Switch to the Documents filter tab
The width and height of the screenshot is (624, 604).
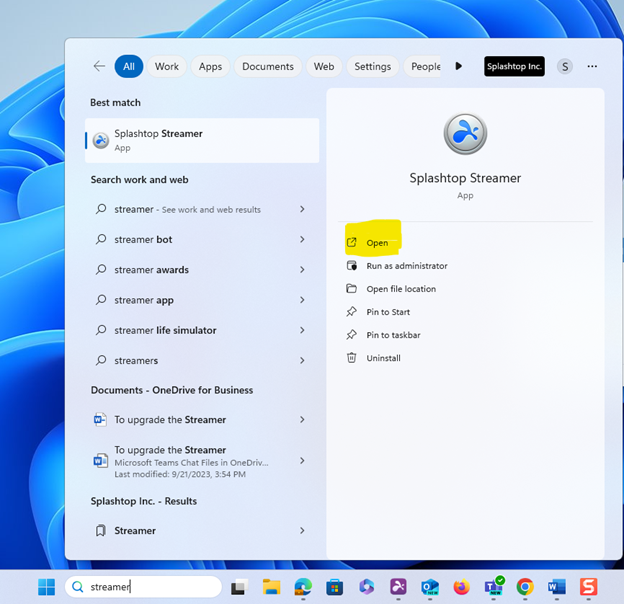tap(268, 66)
